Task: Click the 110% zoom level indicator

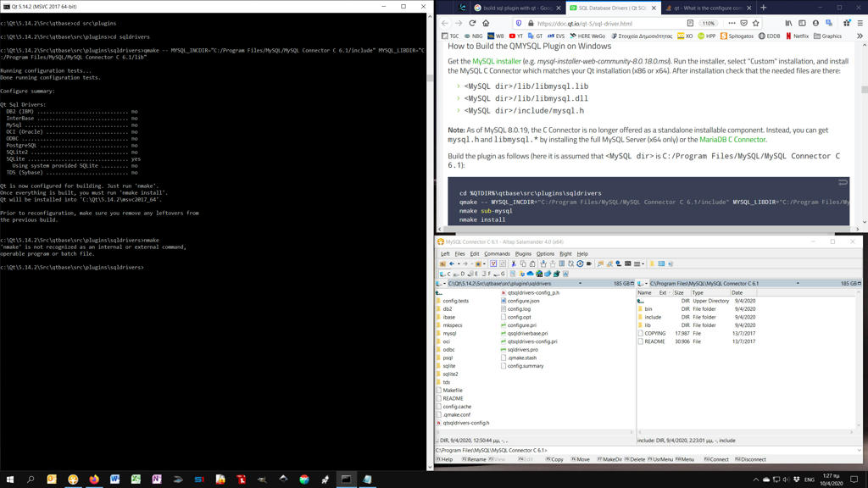Action: (x=709, y=23)
